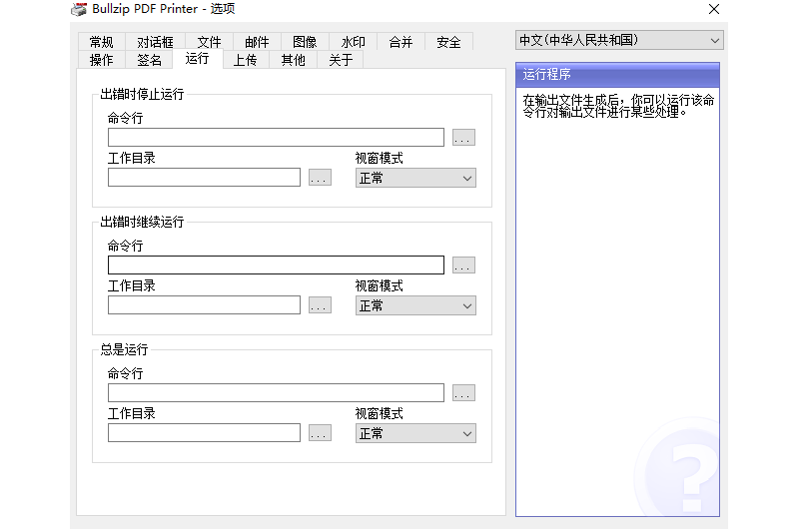Focus 工作目录 field under 出错时停止运行
The width and height of the screenshot is (799, 532).
pyautogui.click(x=204, y=178)
